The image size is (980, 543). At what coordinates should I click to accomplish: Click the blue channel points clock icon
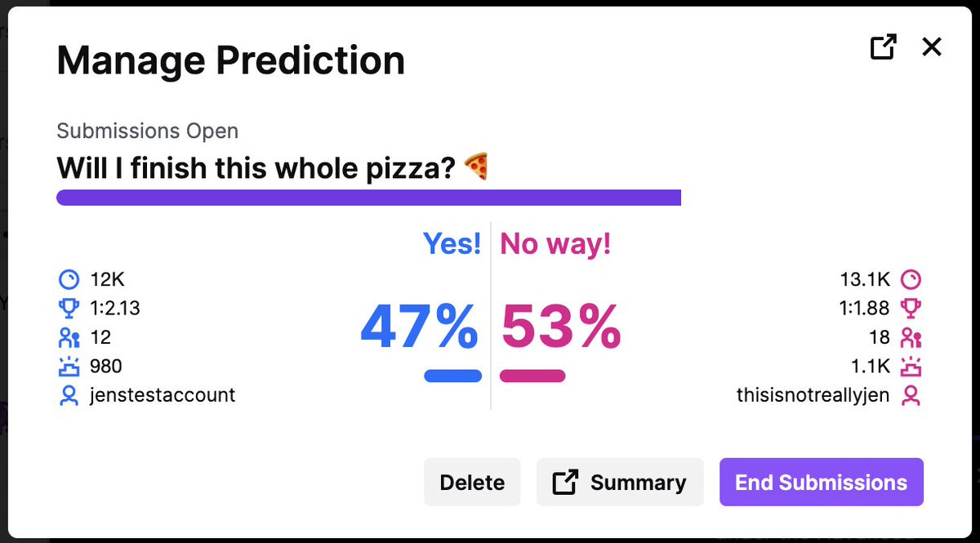click(69, 280)
